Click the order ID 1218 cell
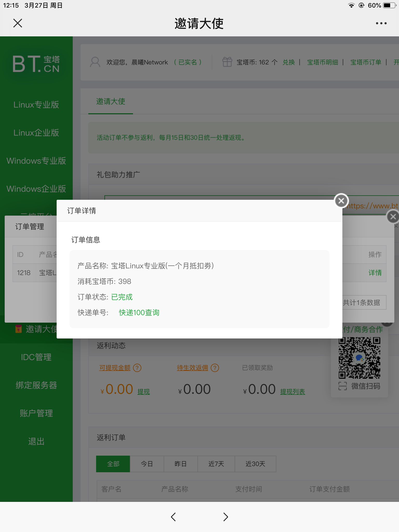399x532 pixels. [x=24, y=273]
